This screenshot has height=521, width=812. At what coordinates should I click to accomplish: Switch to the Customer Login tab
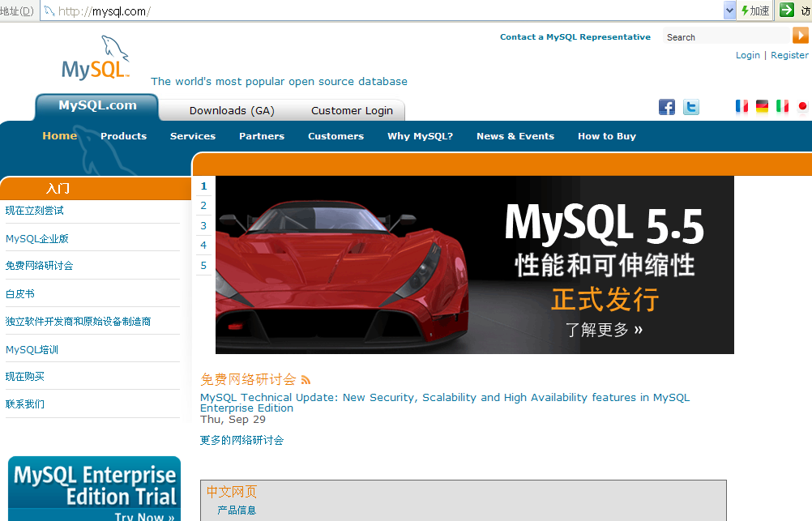352,111
